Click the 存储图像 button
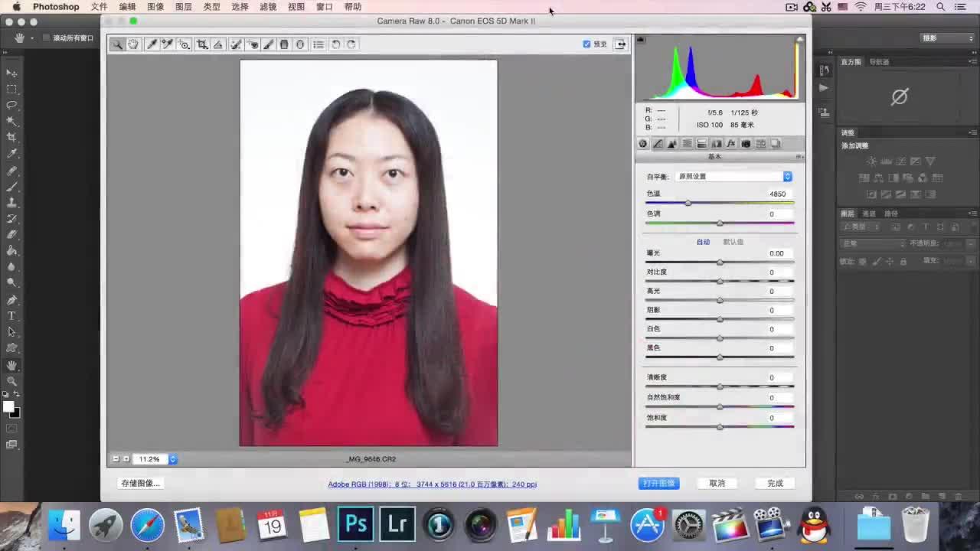The image size is (980, 551). 140,483
